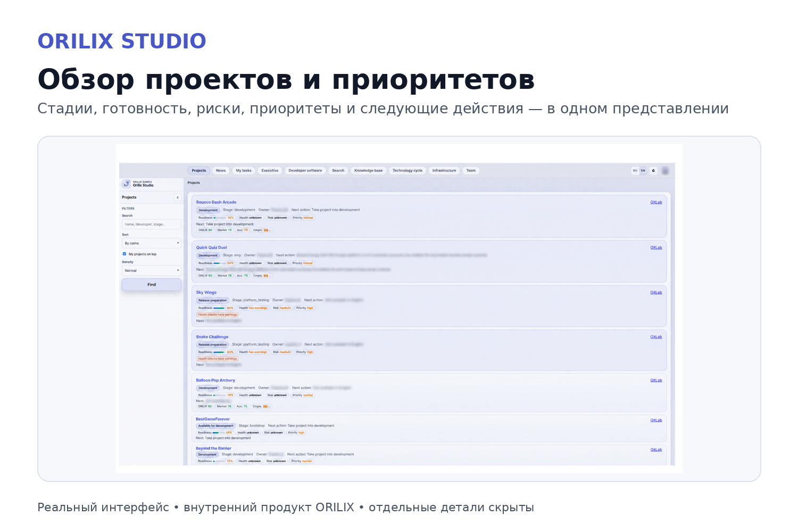Open the GitLab link for Sky Wings
The width and height of the screenshot is (798, 532).
coord(656,293)
